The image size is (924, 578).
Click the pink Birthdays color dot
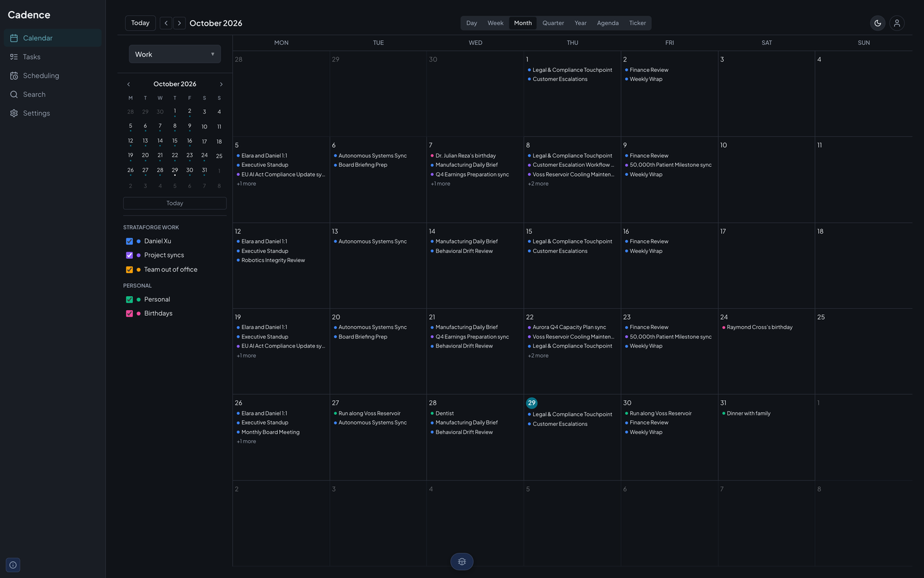click(139, 313)
